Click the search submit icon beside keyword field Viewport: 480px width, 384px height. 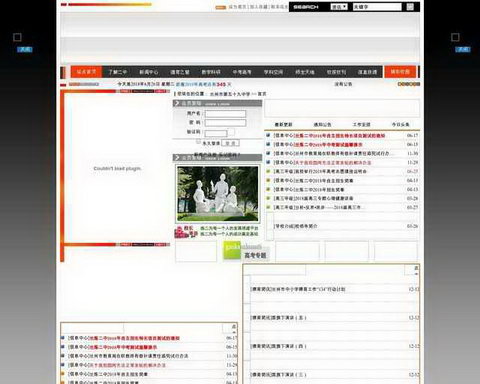(410, 7)
